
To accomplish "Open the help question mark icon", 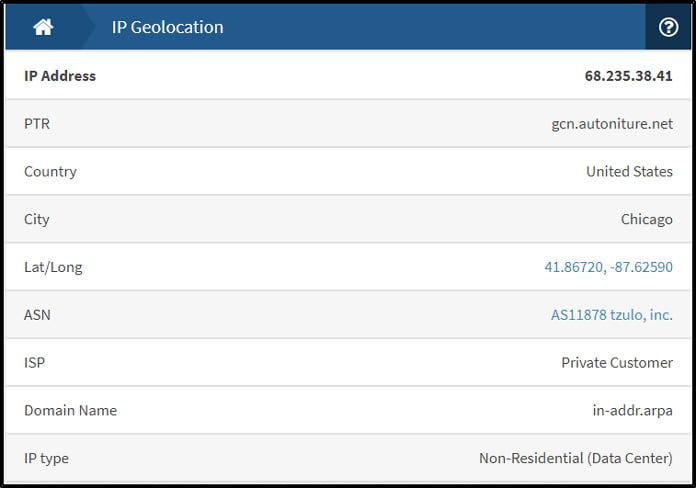I will point(668,27).
